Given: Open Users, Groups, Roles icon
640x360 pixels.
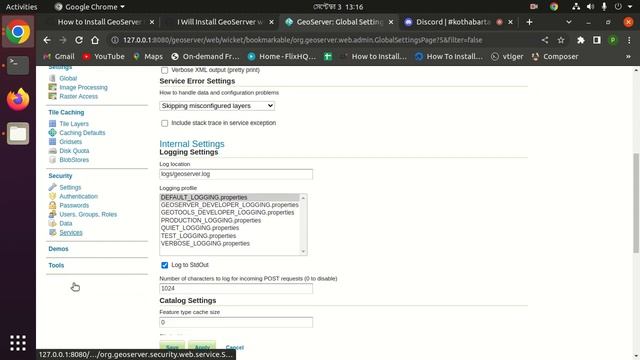Looking at the screenshot, I should [x=52, y=214].
